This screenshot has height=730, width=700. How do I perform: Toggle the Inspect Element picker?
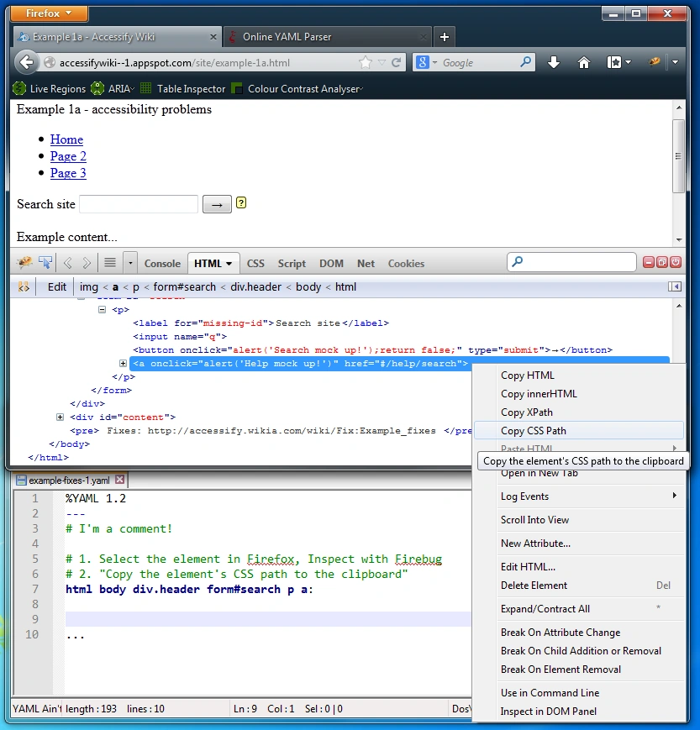pos(45,261)
